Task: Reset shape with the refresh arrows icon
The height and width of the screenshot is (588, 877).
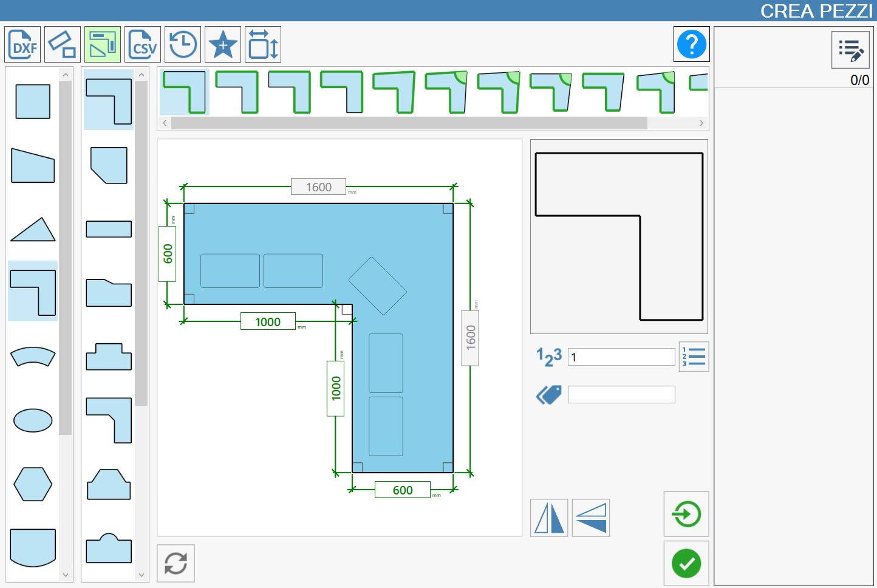Action: click(x=176, y=563)
